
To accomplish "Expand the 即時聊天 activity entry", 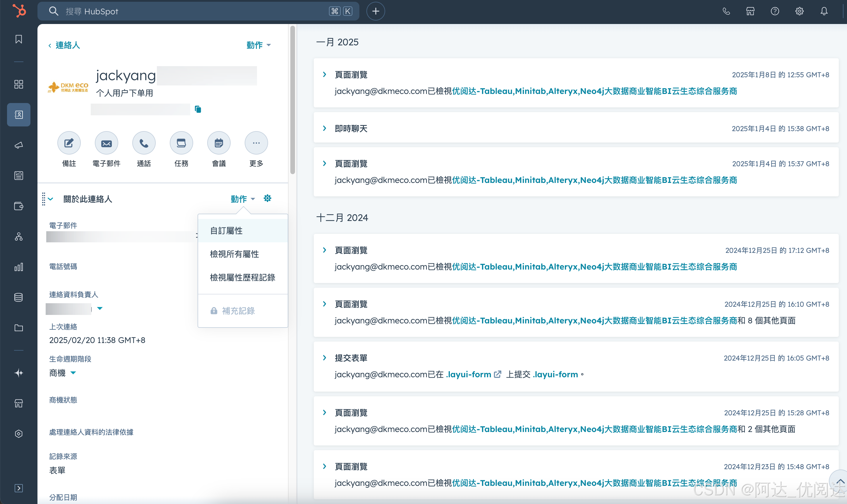I will (325, 128).
